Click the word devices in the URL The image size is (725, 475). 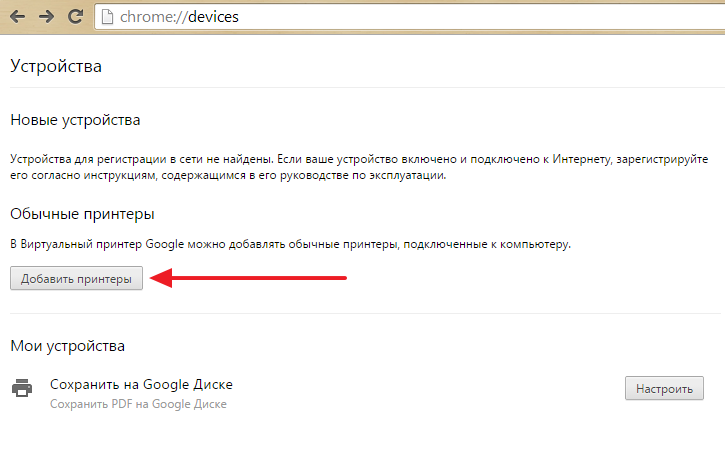click(213, 17)
